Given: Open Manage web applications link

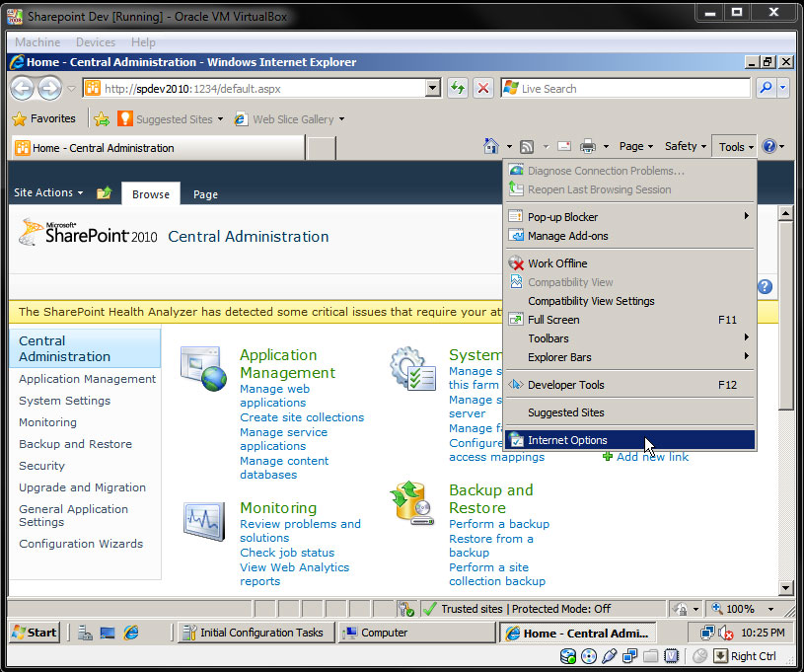Looking at the screenshot, I should click(x=275, y=396).
